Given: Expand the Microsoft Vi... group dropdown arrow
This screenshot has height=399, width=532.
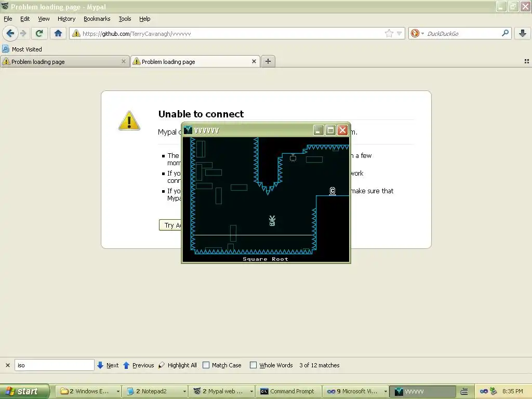Looking at the screenshot, I should pyautogui.click(x=386, y=392).
